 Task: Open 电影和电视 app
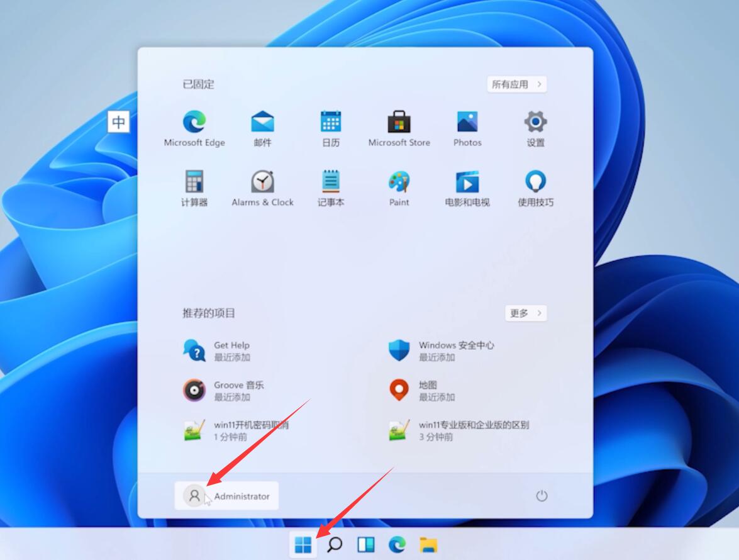[x=467, y=189]
